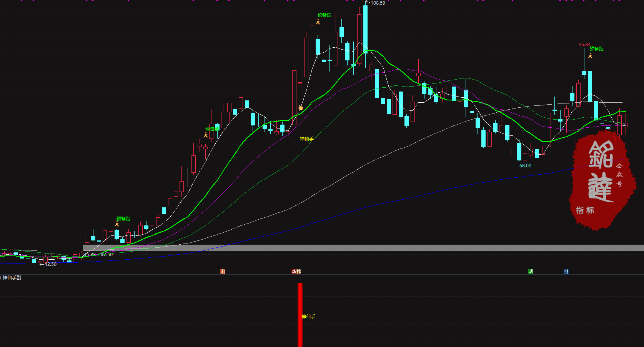
Task: Click the 68.00 low price label
Action: click(525, 166)
